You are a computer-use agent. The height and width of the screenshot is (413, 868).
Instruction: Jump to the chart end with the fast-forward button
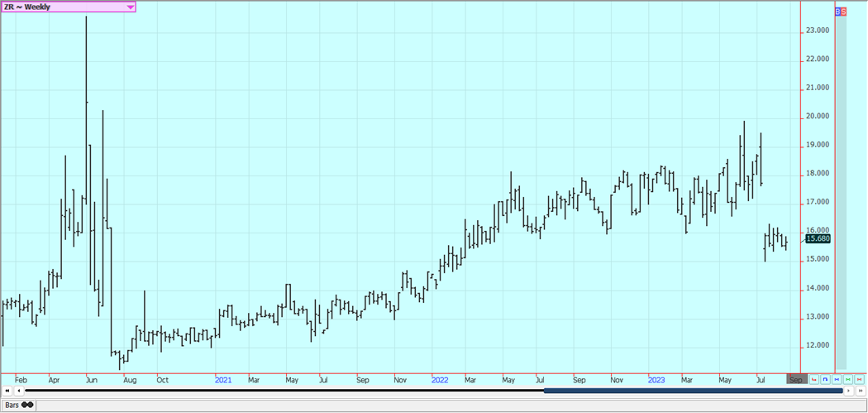[861, 391]
